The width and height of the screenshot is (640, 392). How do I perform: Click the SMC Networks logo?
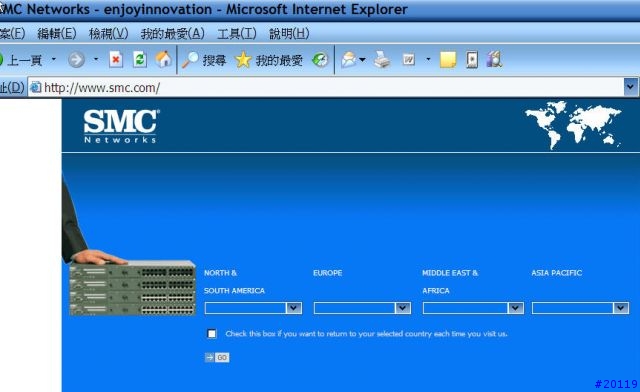[x=122, y=126]
